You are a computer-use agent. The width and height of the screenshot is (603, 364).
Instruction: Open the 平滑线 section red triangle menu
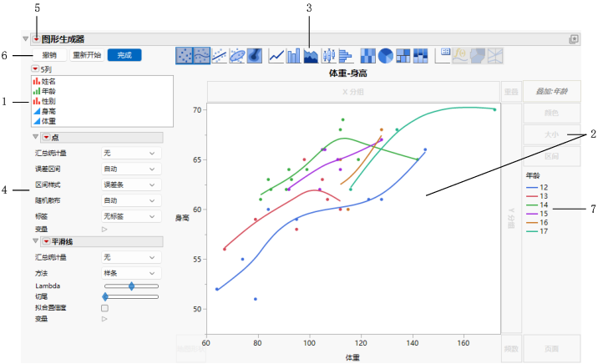tap(46, 241)
